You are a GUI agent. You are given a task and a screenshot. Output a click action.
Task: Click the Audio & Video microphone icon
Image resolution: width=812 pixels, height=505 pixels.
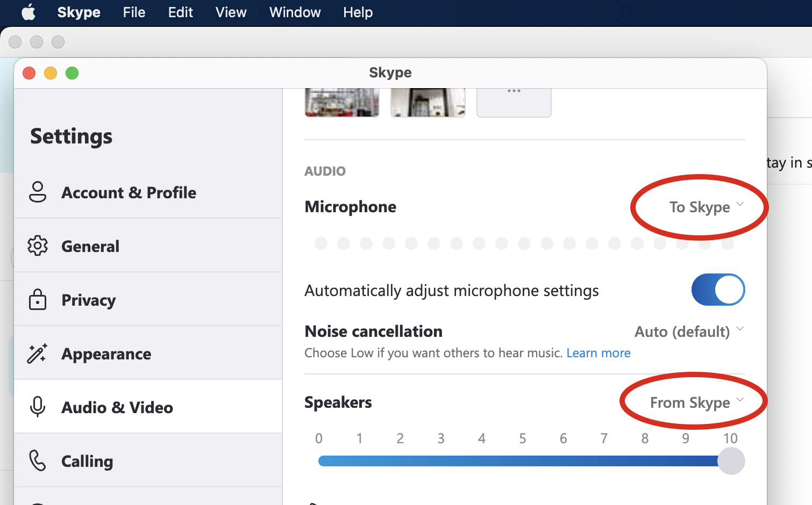tap(38, 407)
